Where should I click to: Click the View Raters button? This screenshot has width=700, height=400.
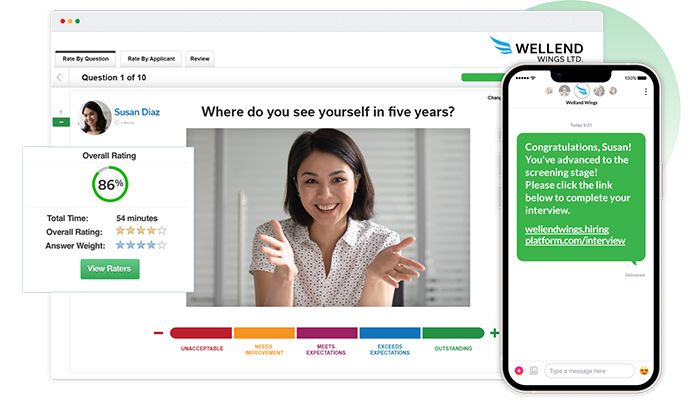pyautogui.click(x=110, y=269)
